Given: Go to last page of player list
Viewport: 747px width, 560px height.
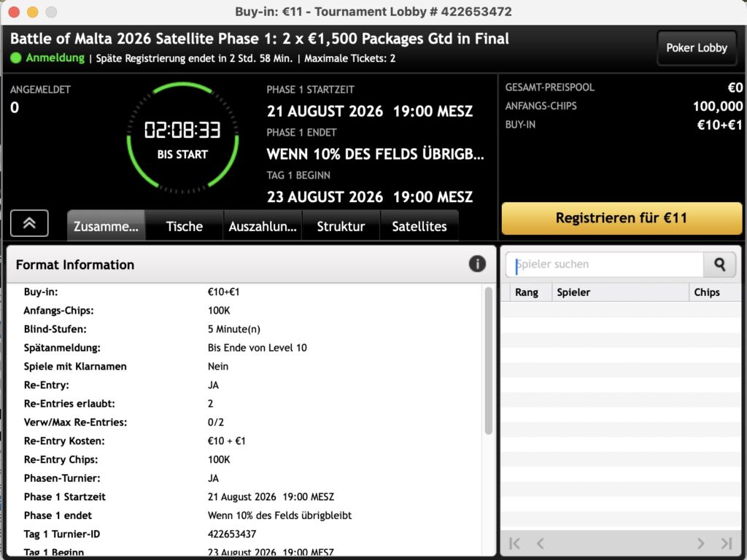Looking at the screenshot, I should pyautogui.click(x=726, y=543).
